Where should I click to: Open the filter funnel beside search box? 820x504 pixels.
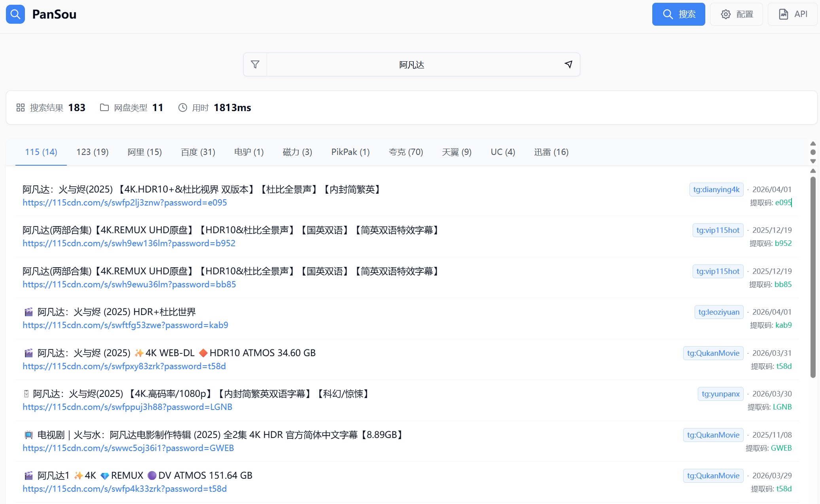255,64
